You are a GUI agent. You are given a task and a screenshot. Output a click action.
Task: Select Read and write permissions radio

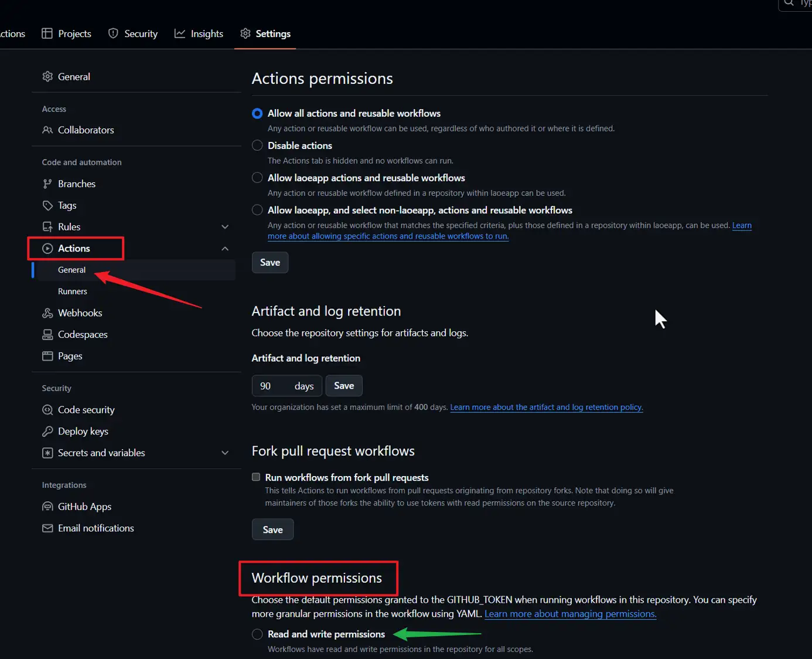pos(257,634)
